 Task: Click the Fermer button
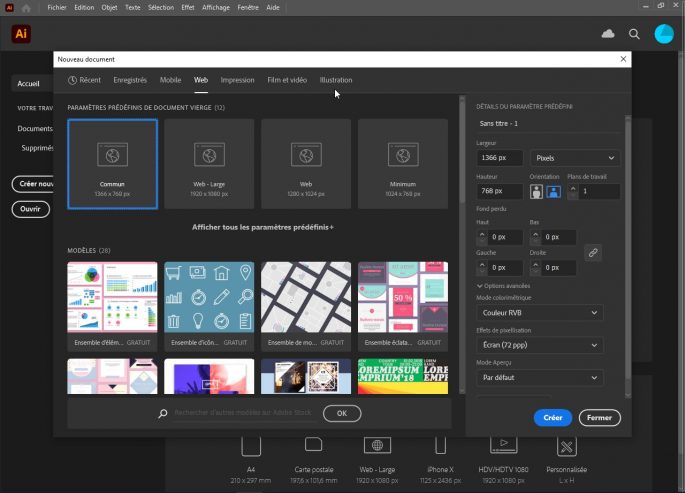click(599, 417)
